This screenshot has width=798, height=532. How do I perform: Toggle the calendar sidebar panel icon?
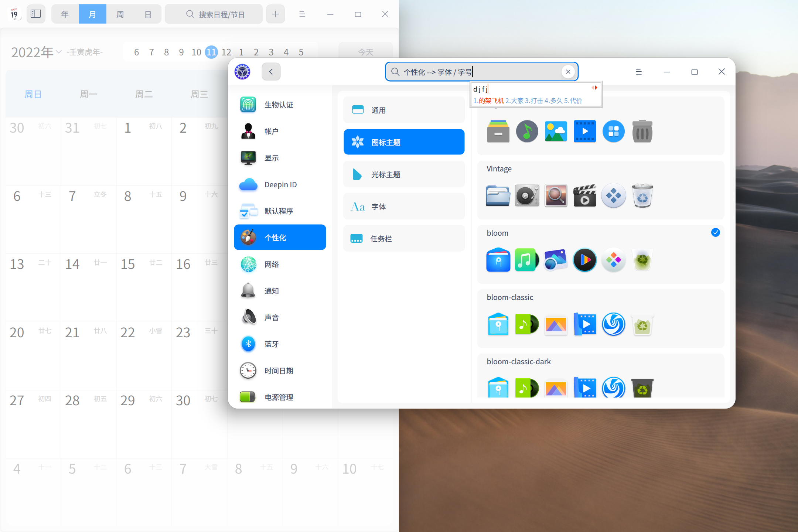36,14
